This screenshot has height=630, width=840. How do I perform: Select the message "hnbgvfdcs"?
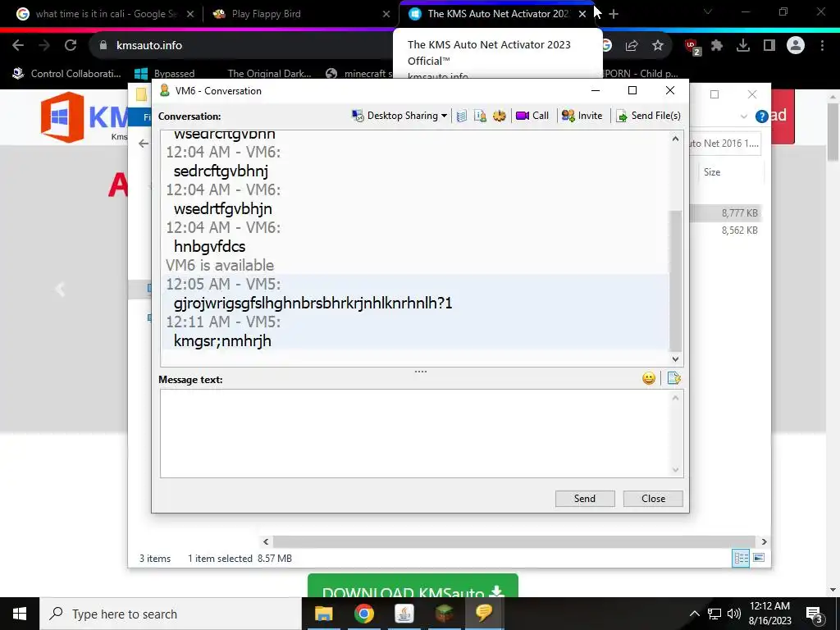(209, 246)
